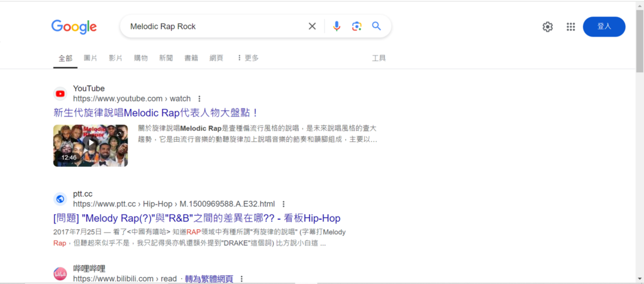Click the YouTube favicon in first result

point(60,94)
